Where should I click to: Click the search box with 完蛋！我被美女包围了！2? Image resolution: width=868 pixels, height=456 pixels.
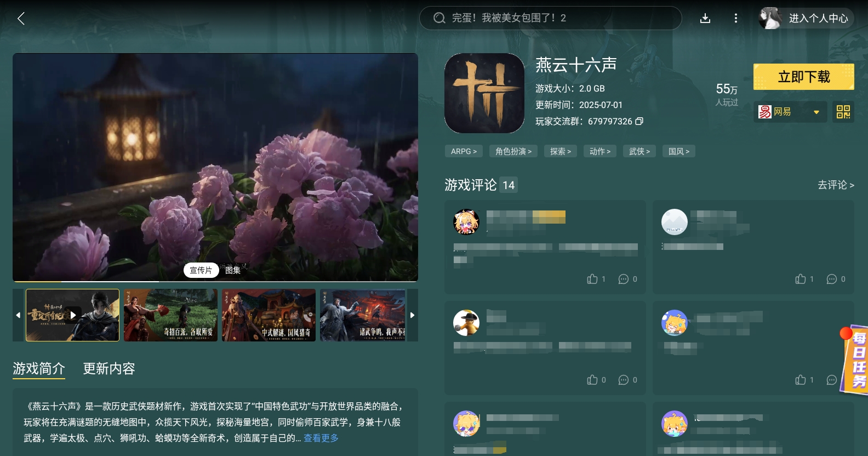[x=550, y=18]
